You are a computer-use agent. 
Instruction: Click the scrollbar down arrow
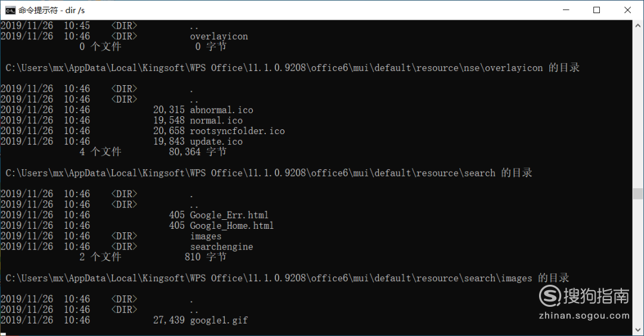[638, 330]
